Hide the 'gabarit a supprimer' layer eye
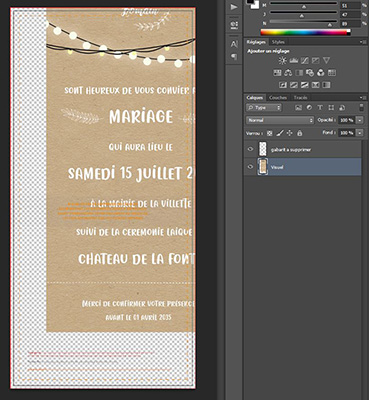The image size is (369, 400). click(x=251, y=149)
